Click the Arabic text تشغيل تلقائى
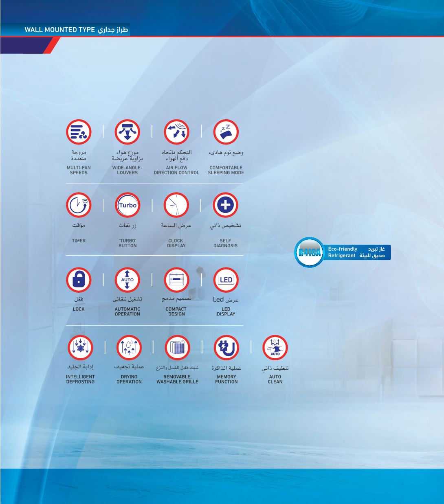Viewport: 444px width, 504px height. click(127, 299)
